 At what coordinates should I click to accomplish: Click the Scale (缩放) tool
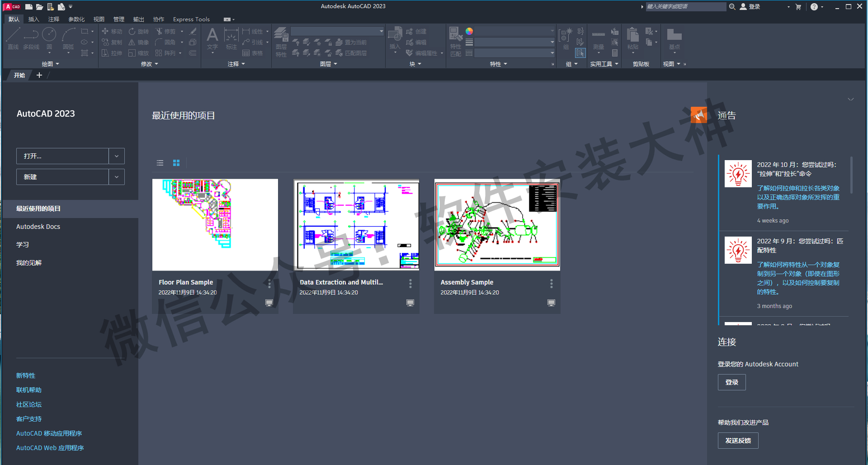coord(138,53)
